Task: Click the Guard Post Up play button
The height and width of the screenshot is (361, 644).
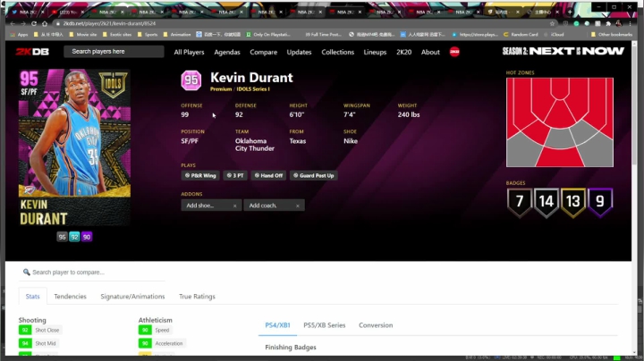Action: tap(314, 175)
